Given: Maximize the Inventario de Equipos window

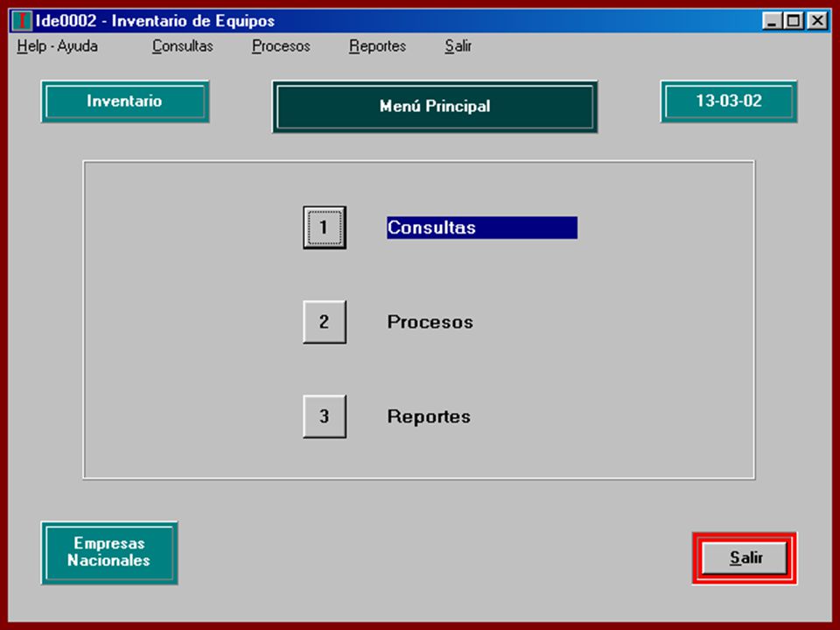Looking at the screenshot, I should click(x=794, y=21).
